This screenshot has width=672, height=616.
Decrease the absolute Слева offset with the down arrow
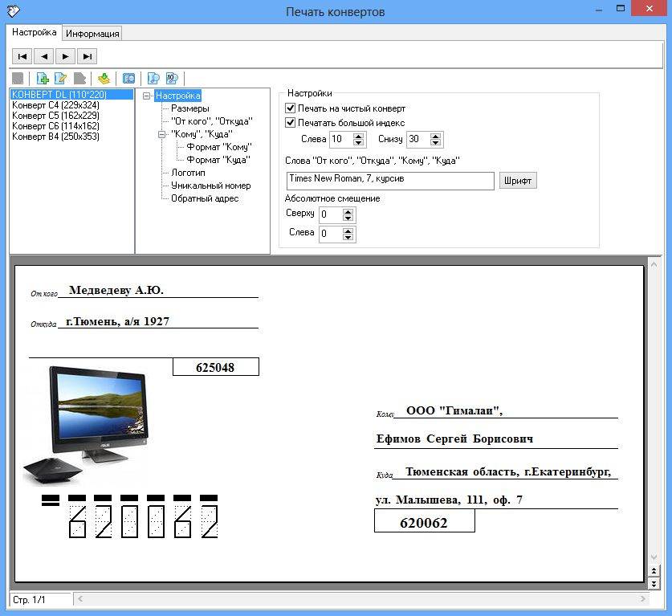[x=348, y=238]
